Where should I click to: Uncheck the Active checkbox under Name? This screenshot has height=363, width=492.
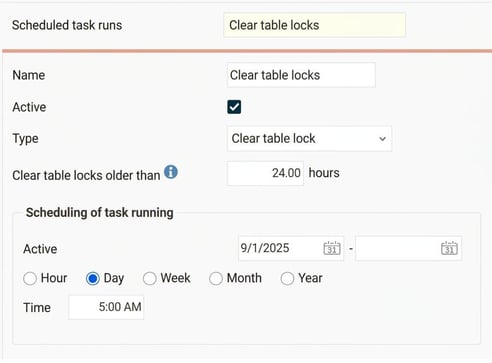[x=234, y=107]
